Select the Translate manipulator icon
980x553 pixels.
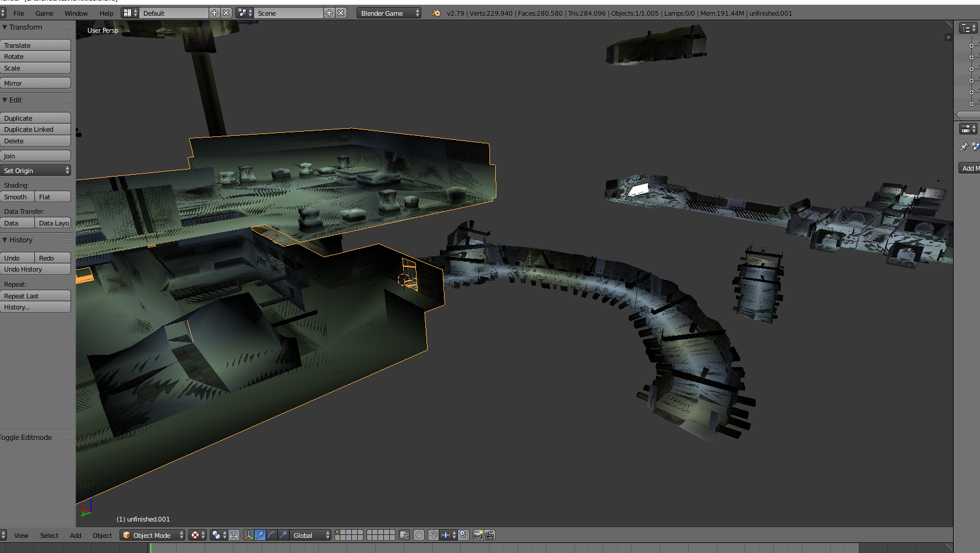pyautogui.click(x=259, y=535)
